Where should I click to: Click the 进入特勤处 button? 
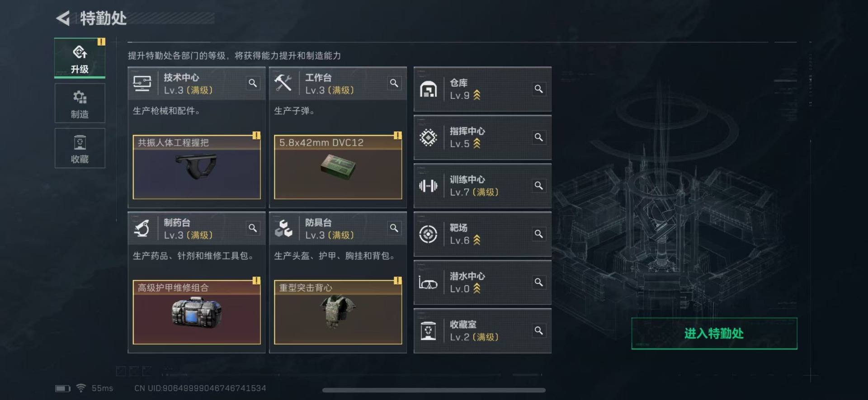point(714,334)
